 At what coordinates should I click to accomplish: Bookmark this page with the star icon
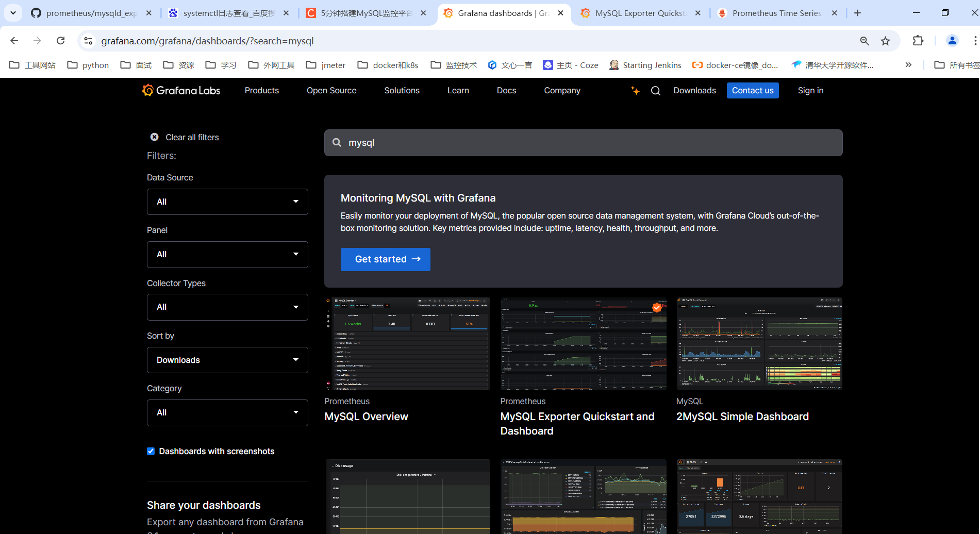tap(886, 41)
